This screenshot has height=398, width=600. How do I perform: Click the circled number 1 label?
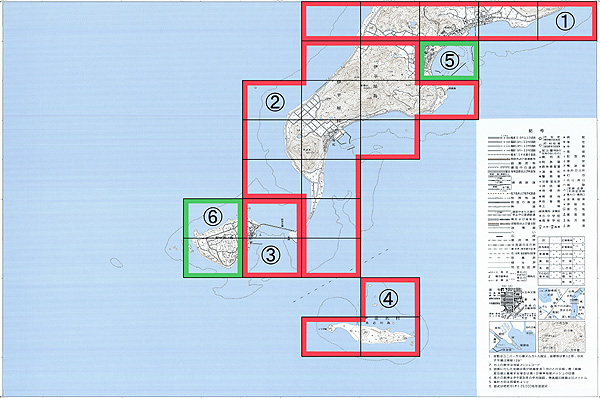(x=565, y=21)
